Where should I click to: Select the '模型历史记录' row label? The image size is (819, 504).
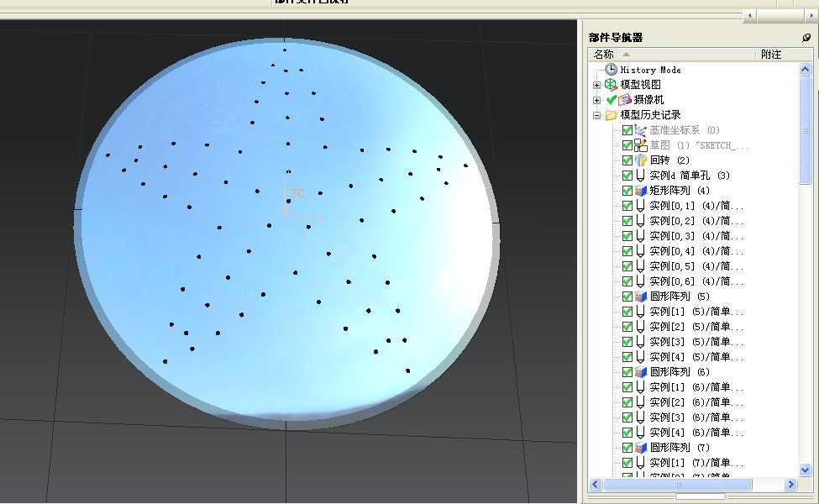tap(650, 115)
